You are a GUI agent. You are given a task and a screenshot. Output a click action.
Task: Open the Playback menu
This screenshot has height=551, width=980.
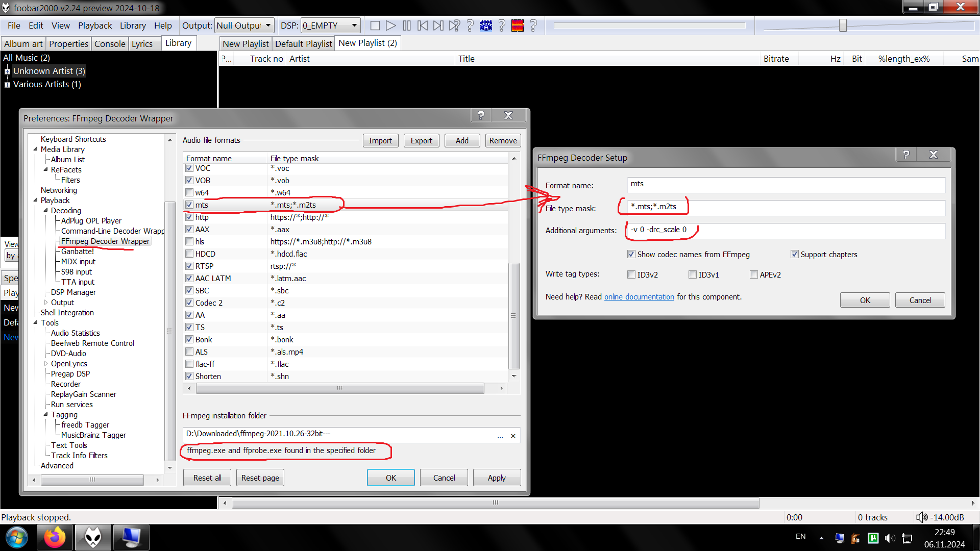[x=94, y=26]
